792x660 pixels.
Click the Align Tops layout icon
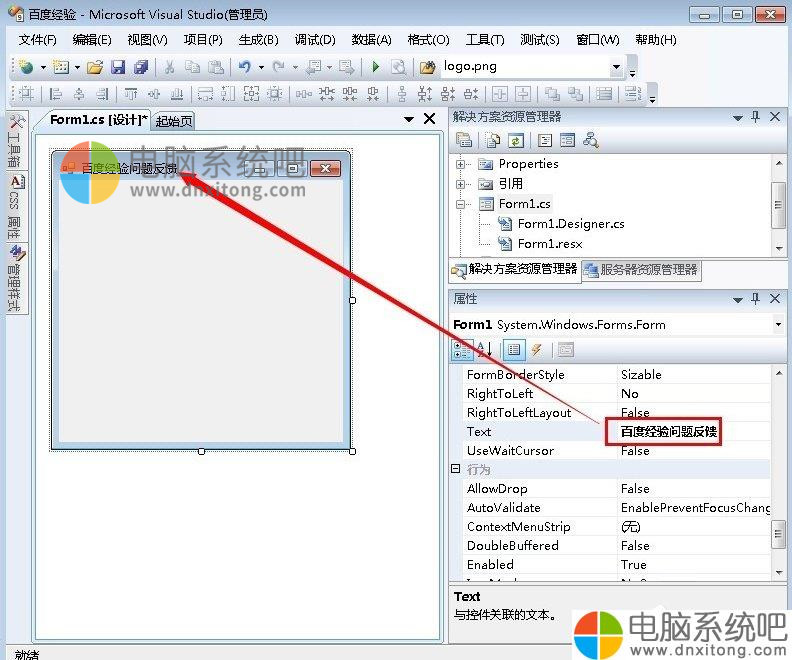click(x=131, y=93)
